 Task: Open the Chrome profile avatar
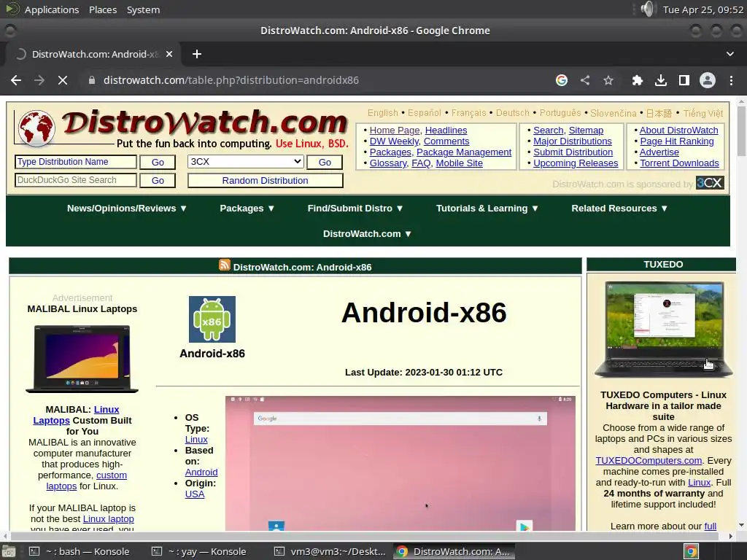click(x=708, y=80)
